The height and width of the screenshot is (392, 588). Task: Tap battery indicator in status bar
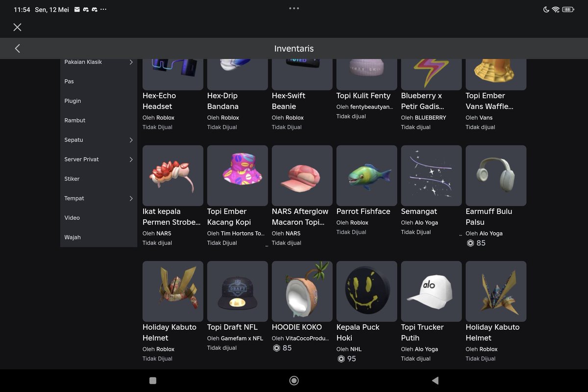pyautogui.click(x=568, y=10)
